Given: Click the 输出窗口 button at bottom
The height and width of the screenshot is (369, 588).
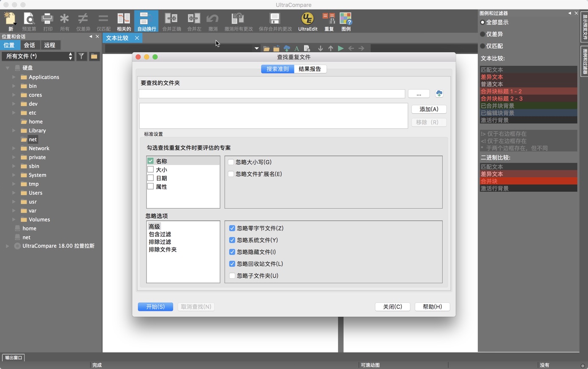Looking at the screenshot, I should click(x=14, y=358).
